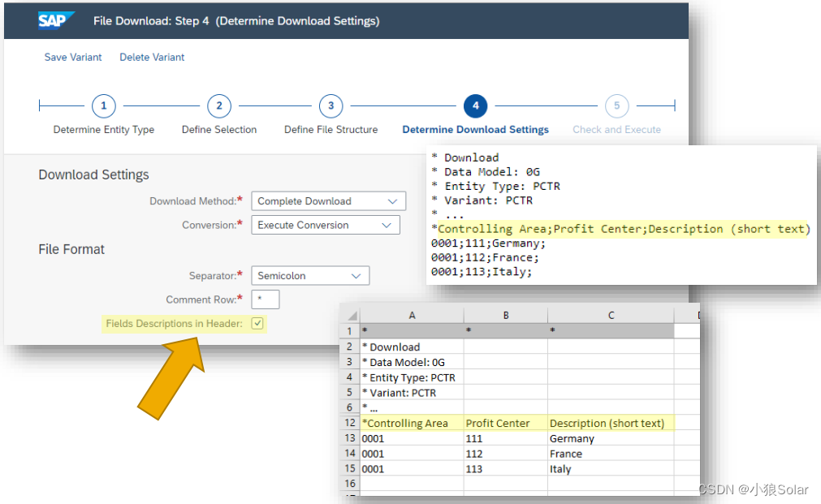Click cell '* Data Model: 0G' in spreadsheet

tap(412, 362)
